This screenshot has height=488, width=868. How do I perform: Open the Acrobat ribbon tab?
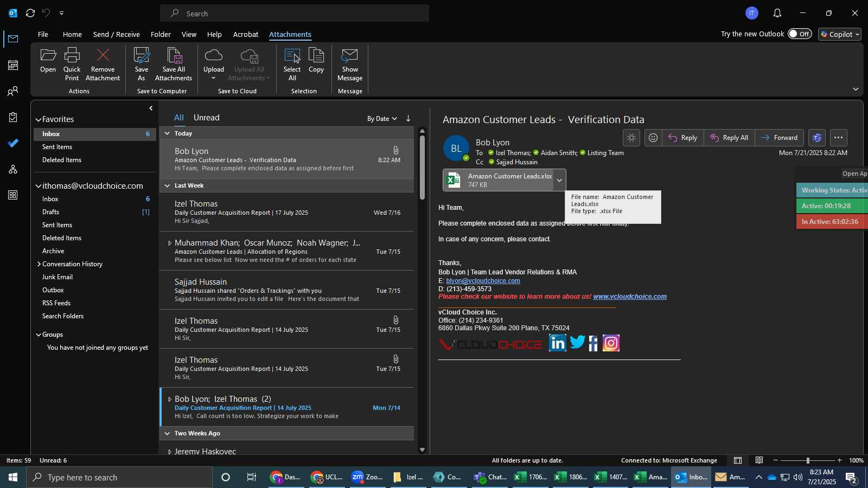point(246,34)
